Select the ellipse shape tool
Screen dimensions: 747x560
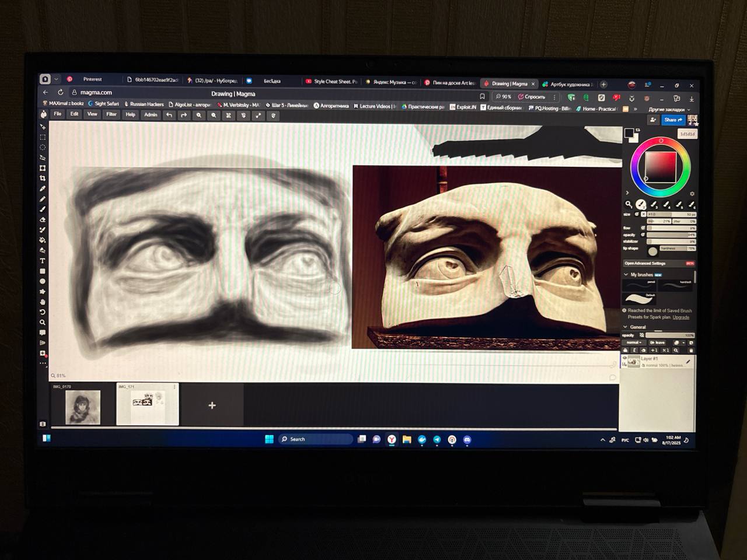(x=43, y=281)
